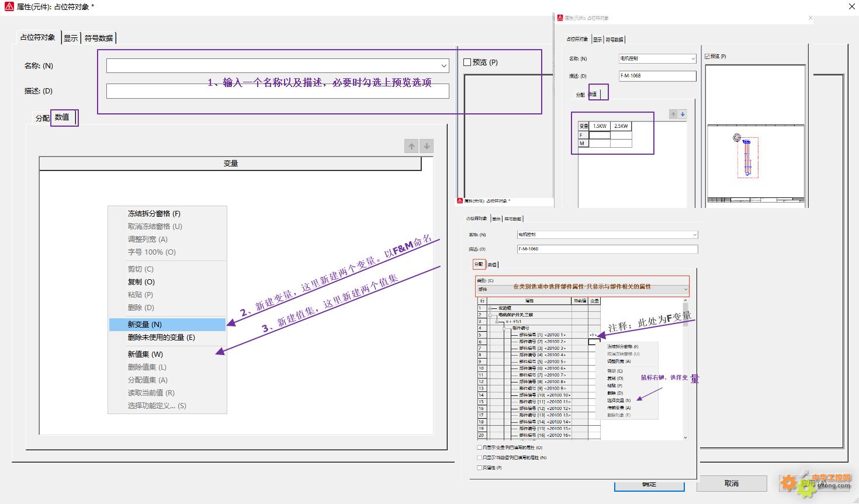Click 属性 column header in property tree
Viewport: 859px width, 504px height.
tap(529, 301)
